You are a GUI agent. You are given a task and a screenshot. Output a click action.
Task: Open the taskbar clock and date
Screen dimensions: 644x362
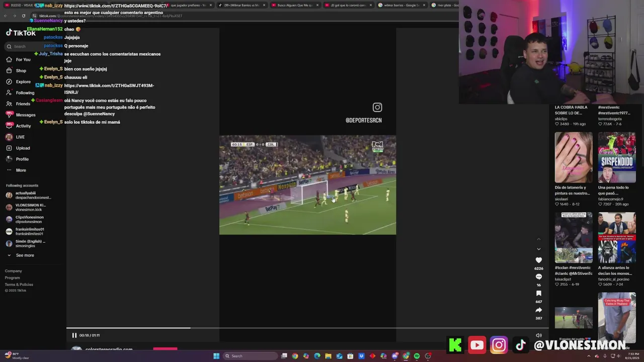point(633,356)
